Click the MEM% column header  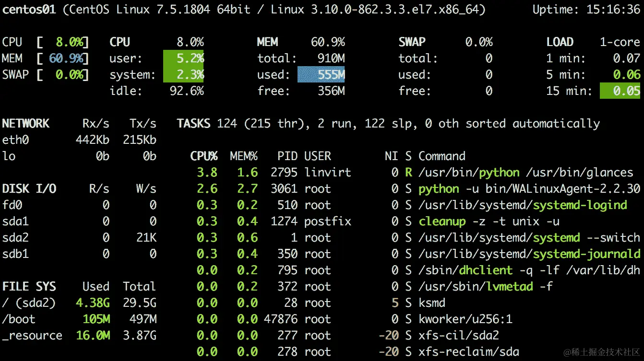coord(244,156)
